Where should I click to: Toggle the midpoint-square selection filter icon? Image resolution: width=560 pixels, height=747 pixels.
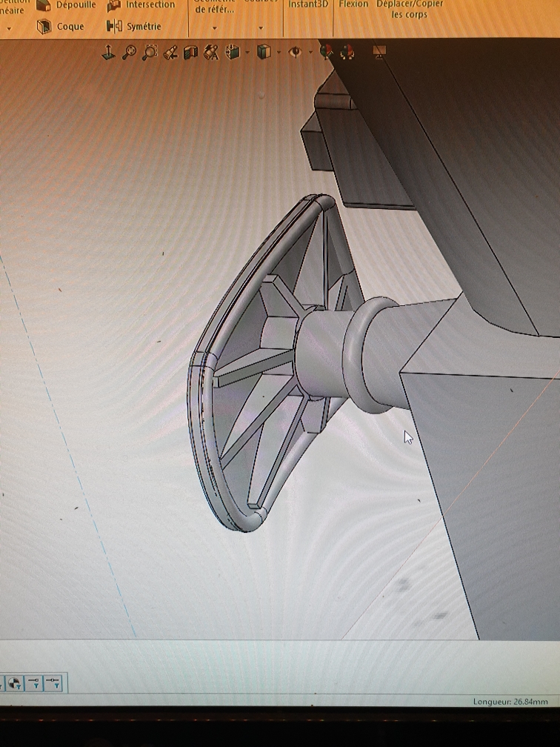coord(54,683)
